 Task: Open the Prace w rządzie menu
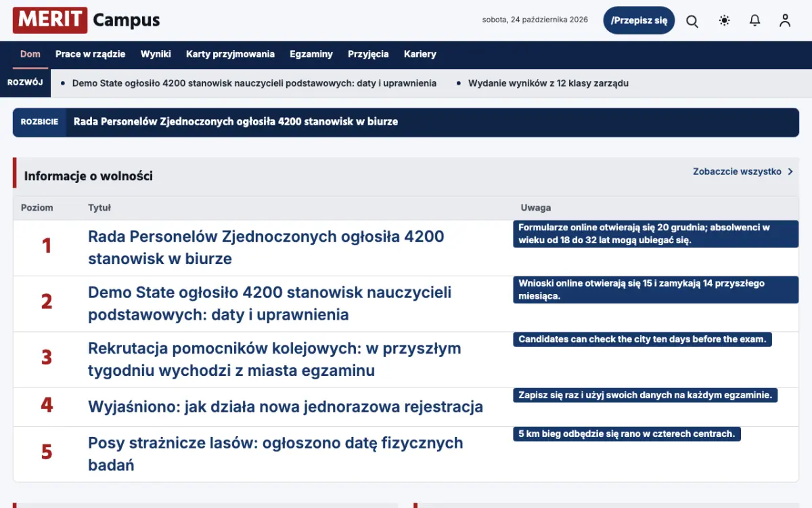pos(91,54)
